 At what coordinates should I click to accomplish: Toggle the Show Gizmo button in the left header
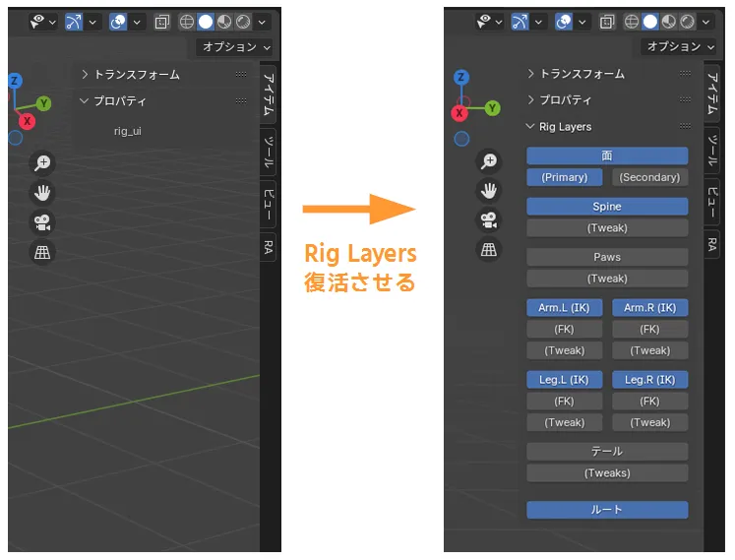point(75,21)
